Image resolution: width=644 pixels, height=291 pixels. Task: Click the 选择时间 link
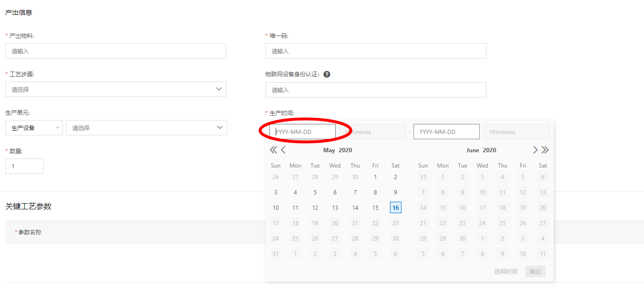pyautogui.click(x=506, y=271)
